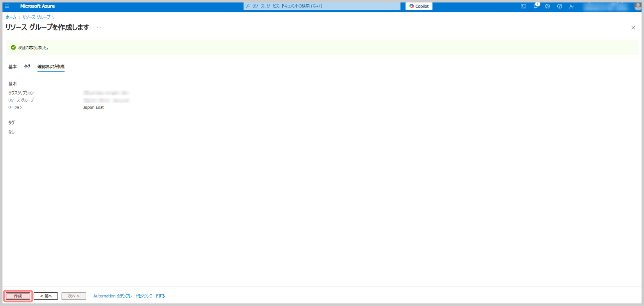Screen dimensions: 644x306
Task: Close the create resource group blade
Action: click(x=633, y=28)
